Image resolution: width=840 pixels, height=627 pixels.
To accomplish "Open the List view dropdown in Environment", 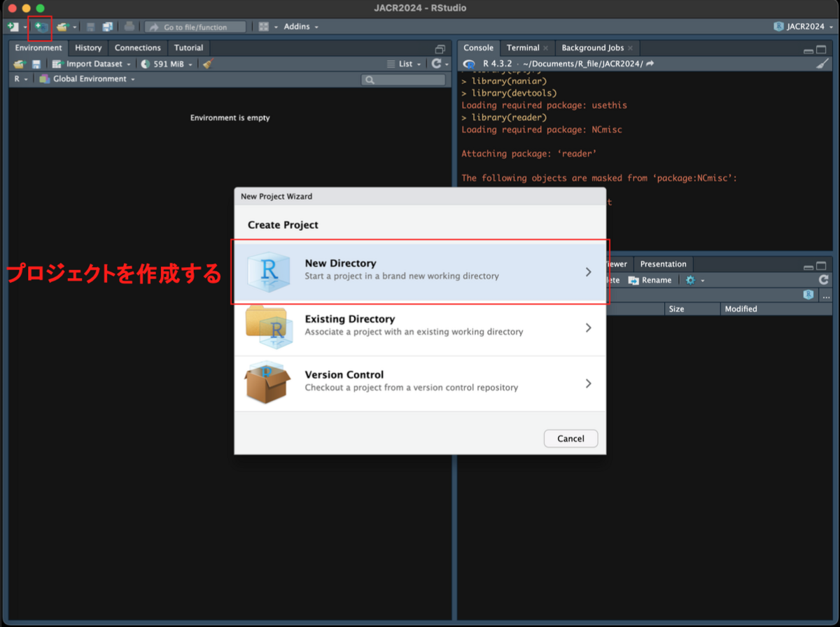I will (405, 64).
